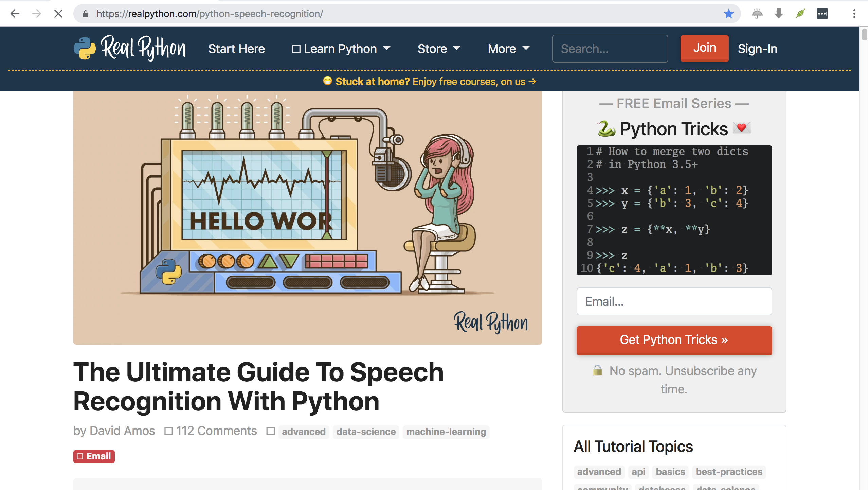Open the dark password manager extension icon
The height and width of the screenshot is (490, 868).
click(x=822, y=14)
